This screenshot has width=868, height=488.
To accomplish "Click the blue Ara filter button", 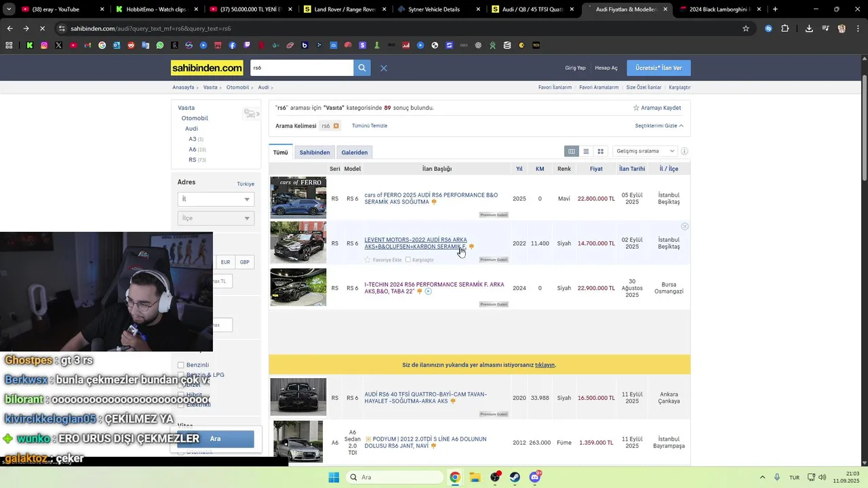I will [x=216, y=439].
